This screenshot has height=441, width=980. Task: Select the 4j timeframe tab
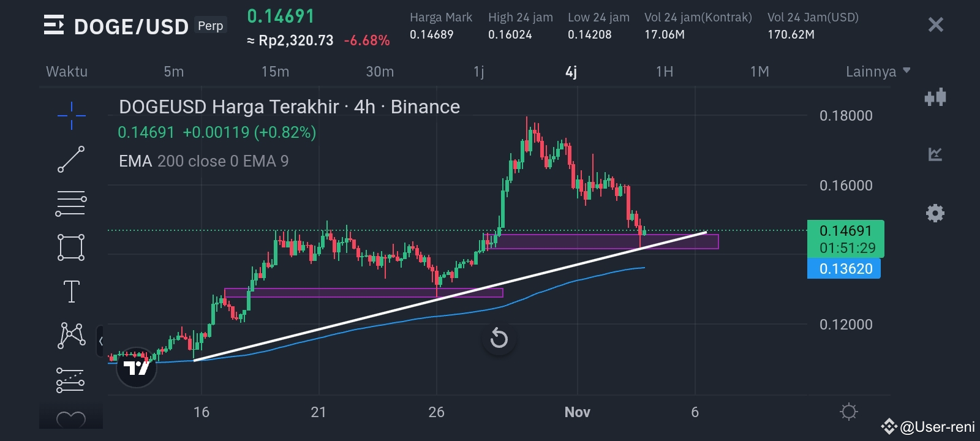571,72
